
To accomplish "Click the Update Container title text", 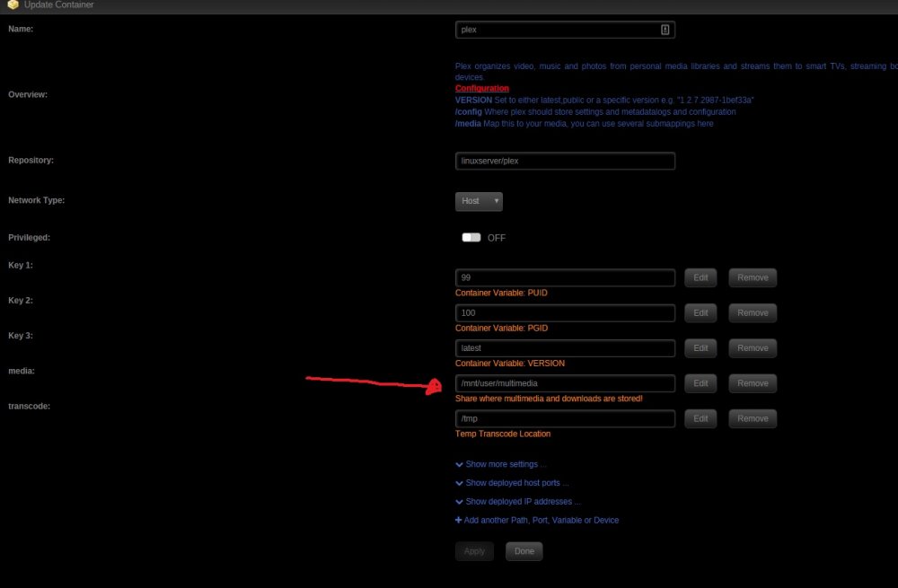I will (58, 4).
